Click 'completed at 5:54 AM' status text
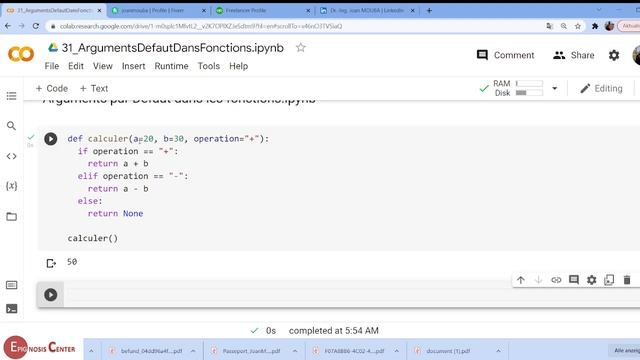Image resolution: width=640 pixels, height=360 pixels. tap(333, 331)
